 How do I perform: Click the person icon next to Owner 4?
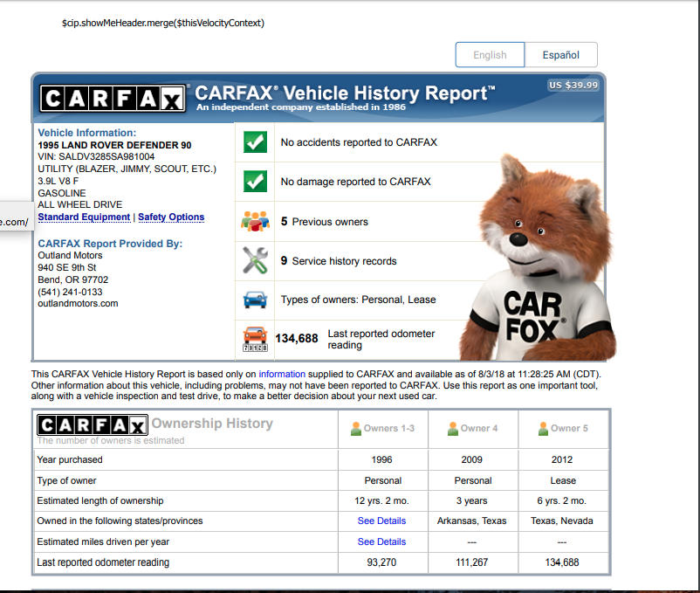pyautogui.click(x=453, y=429)
